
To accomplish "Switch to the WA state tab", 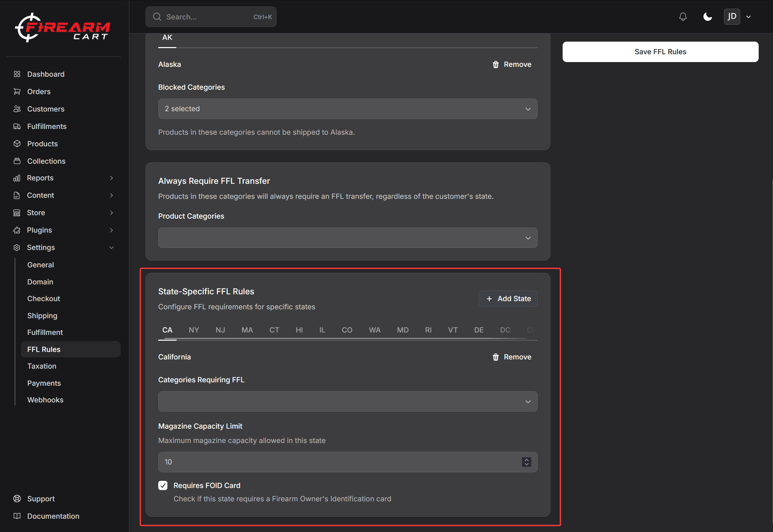I will [x=374, y=330].
